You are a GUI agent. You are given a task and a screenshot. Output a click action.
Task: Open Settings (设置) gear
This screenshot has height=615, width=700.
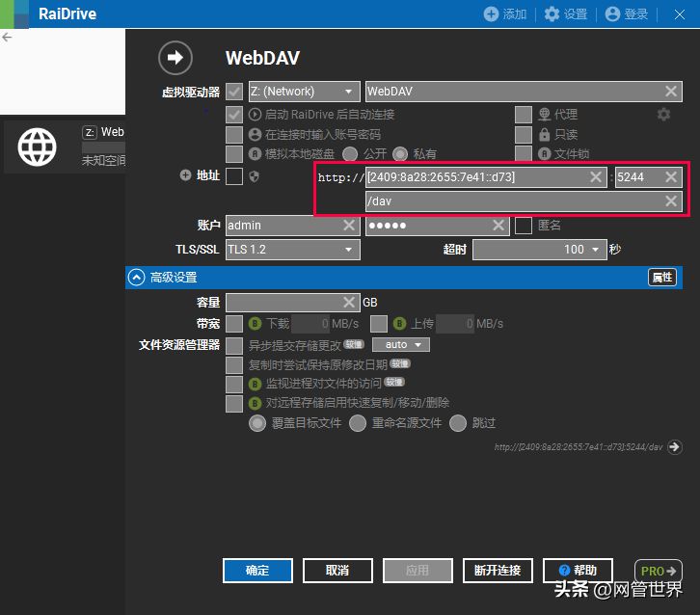coord(552,13)
